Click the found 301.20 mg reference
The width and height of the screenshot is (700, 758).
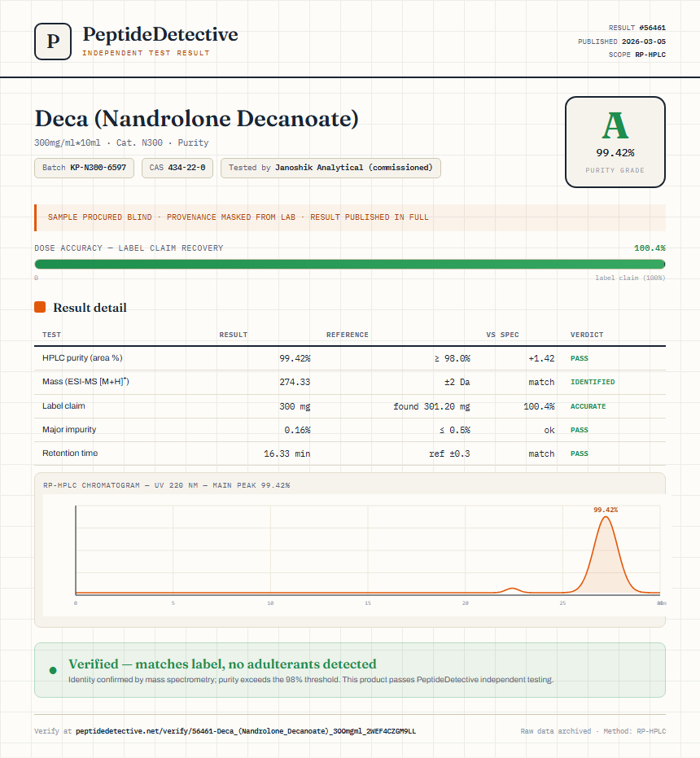pyautogui.click(x=431, y=406)
